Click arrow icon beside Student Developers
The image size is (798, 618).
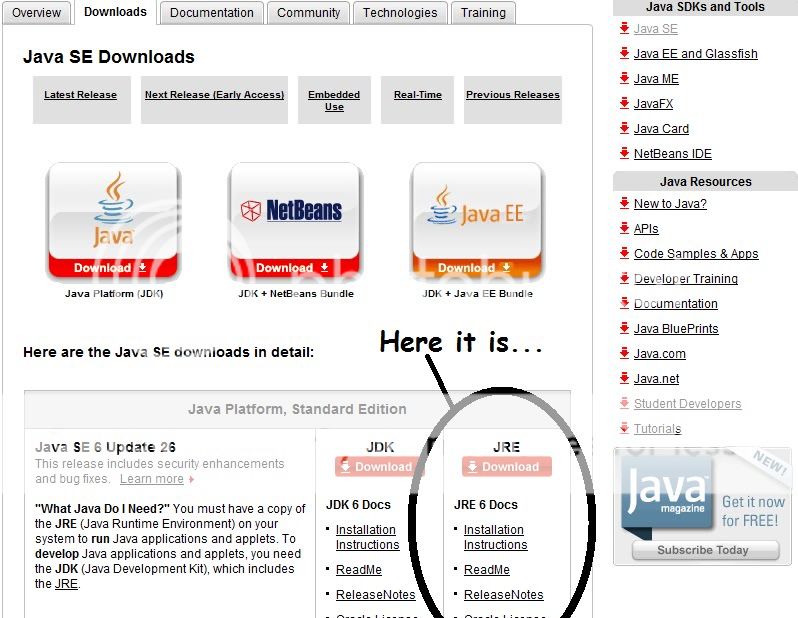coord(624,403)
